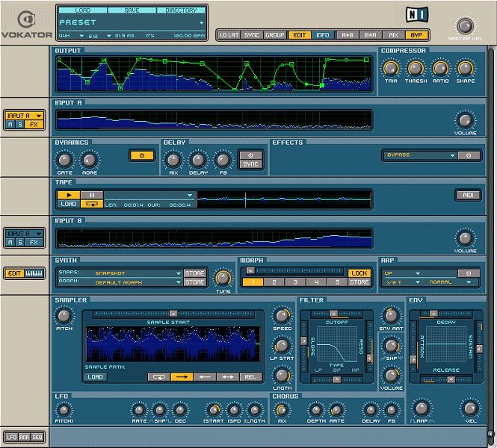
Task: Click the Compressor TRIM knob
Action: click(391, 68)
